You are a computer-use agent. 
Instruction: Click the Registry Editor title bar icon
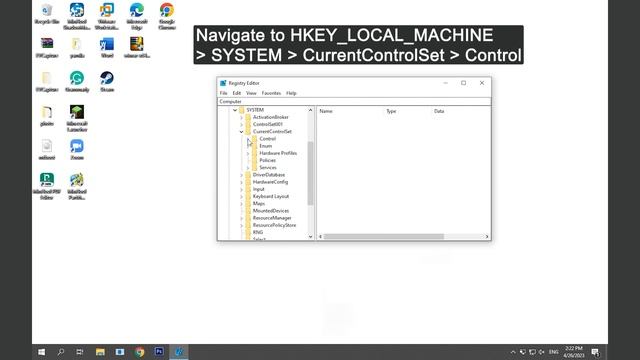[223, 83]
